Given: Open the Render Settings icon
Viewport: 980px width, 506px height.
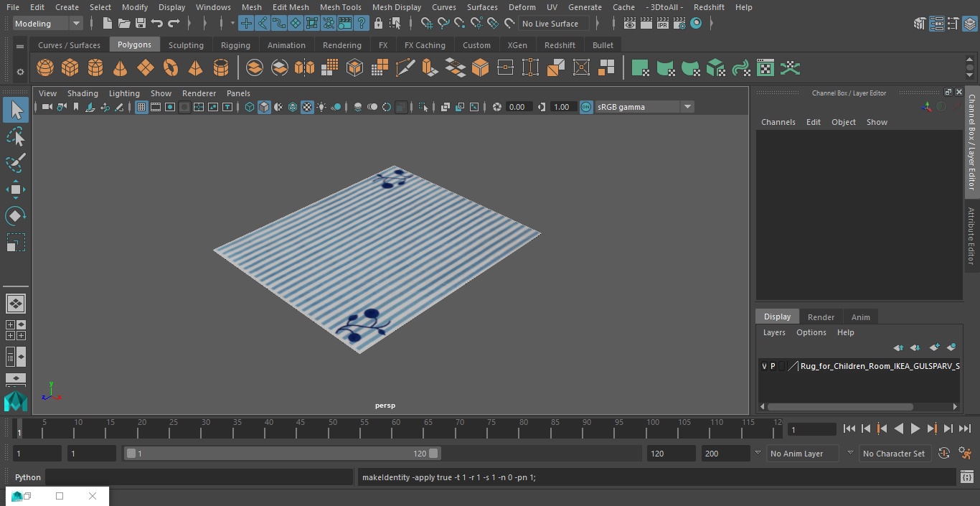Looking at the screenshot, I should click(x=679, y=24).
